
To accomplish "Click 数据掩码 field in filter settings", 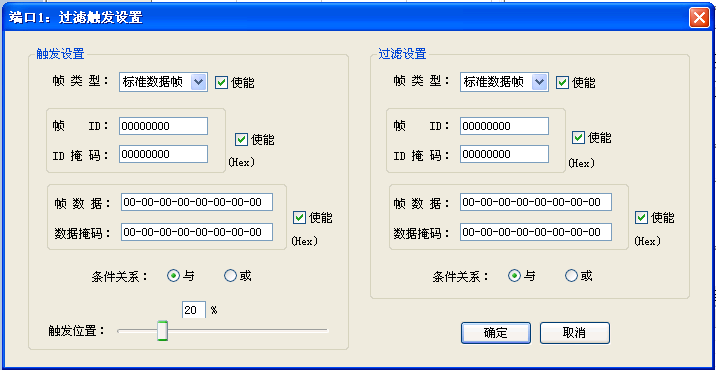I will (x=536, y=232).
